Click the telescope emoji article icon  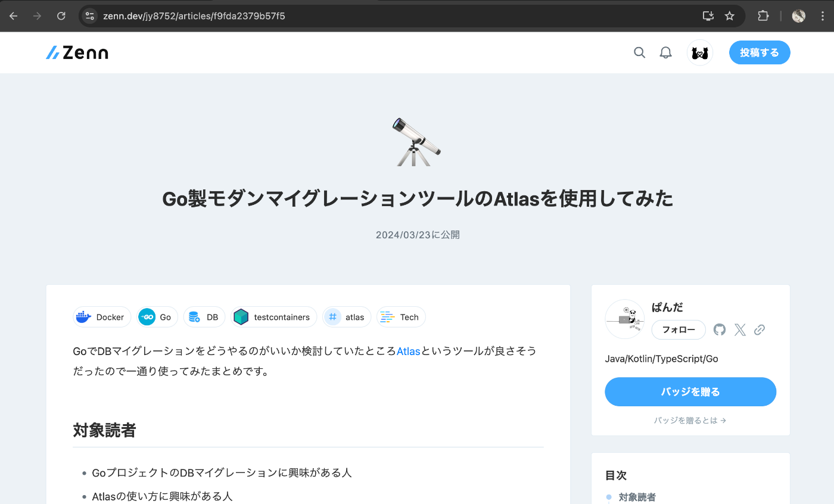tap(417, 142)
